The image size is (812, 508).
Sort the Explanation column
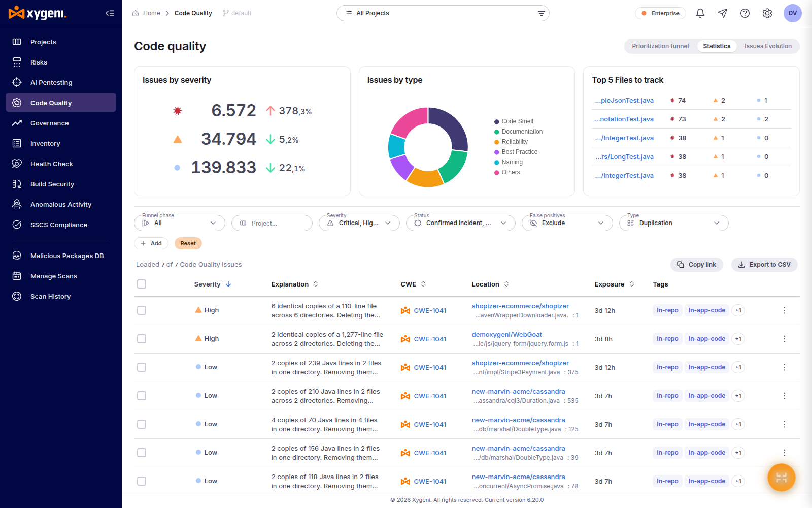[x=316, y=284]
